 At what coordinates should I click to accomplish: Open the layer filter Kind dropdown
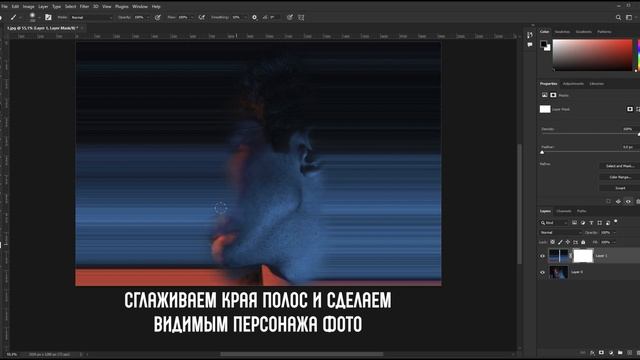click(554, 223)
